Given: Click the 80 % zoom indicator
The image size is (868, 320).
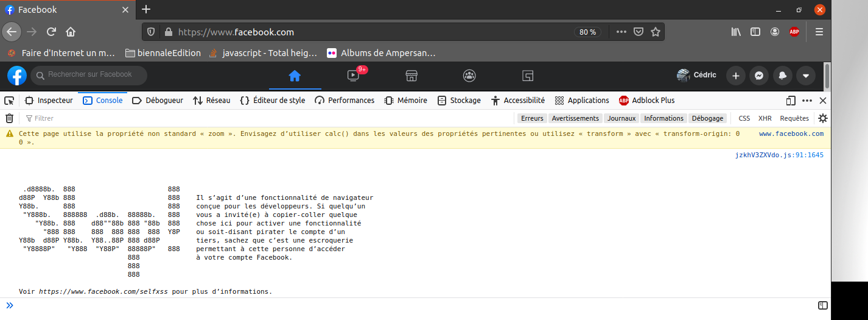Looking at the screenshot, I should [x=588, y=32].
